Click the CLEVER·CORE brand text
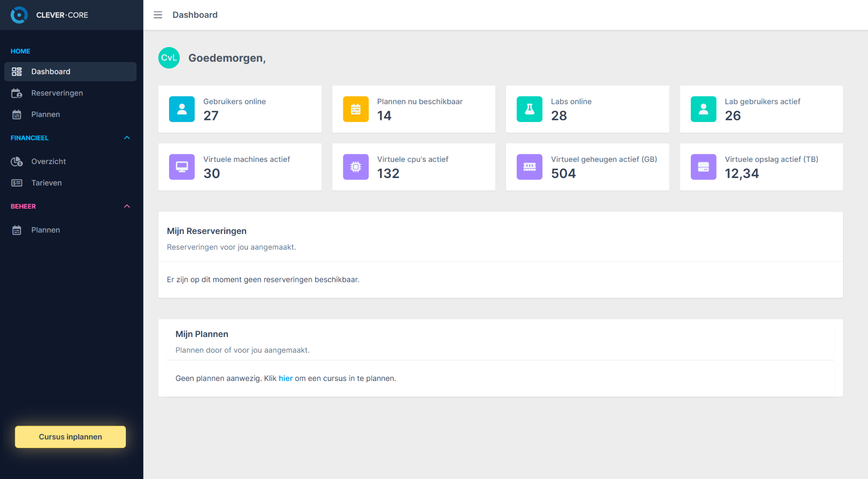The width and height of the screenshot is (868, 479). coord(62,15)
